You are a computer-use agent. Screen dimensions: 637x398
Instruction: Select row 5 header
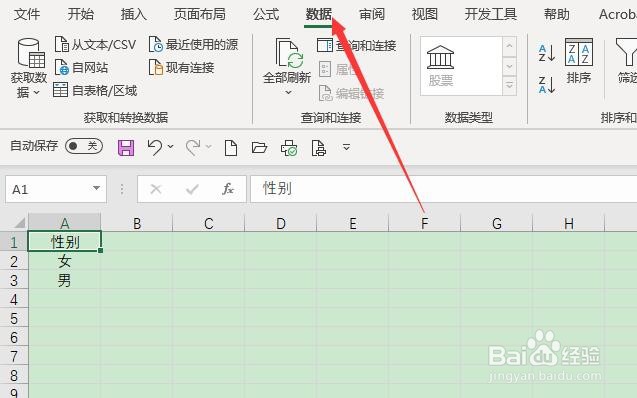coord(14,318)
